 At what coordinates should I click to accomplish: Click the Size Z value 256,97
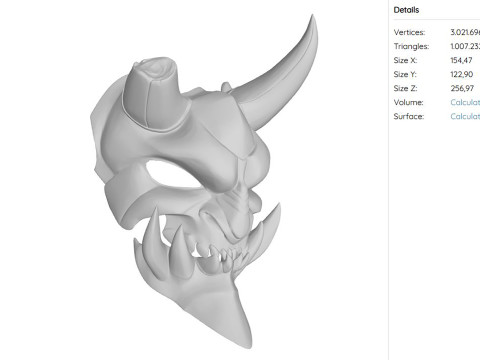462,88
